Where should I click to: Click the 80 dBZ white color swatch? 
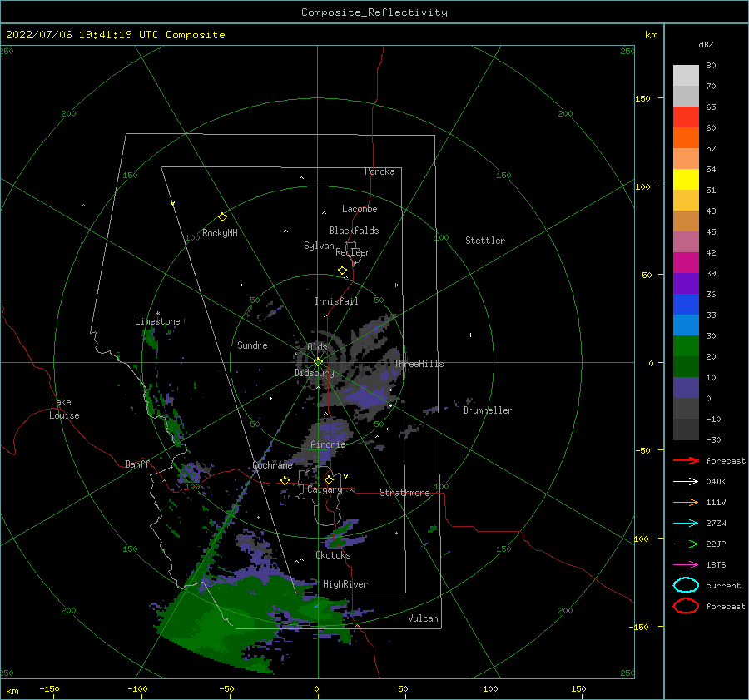[x=686, y=75]
